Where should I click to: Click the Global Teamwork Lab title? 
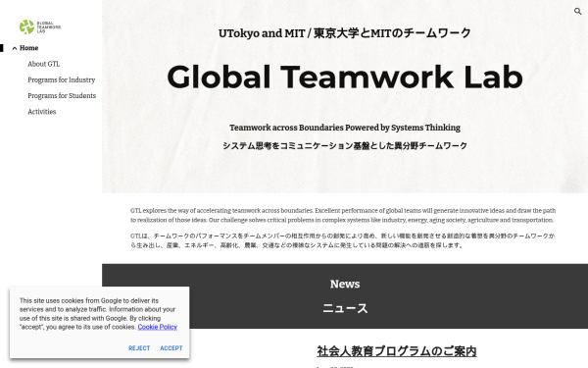point(345,77)
